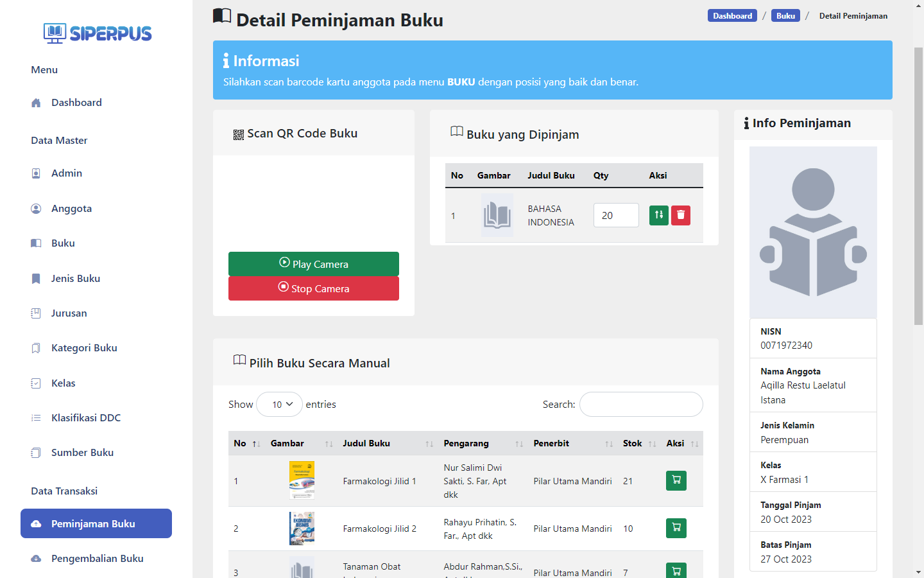Go to Anggota in sidebar
Screen dimensions: 924x578
pos(71,209)
